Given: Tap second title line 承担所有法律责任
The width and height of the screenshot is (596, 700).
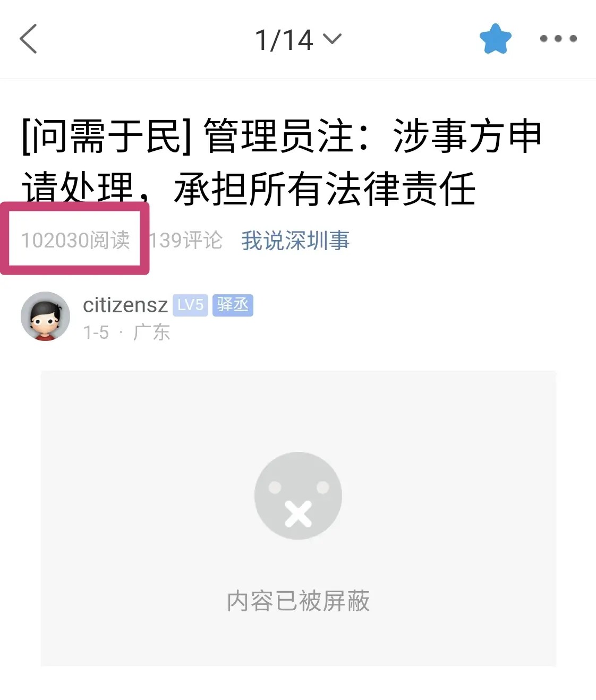Looking at the screenshot, I should pyautogui.click(x=325, y=189).
